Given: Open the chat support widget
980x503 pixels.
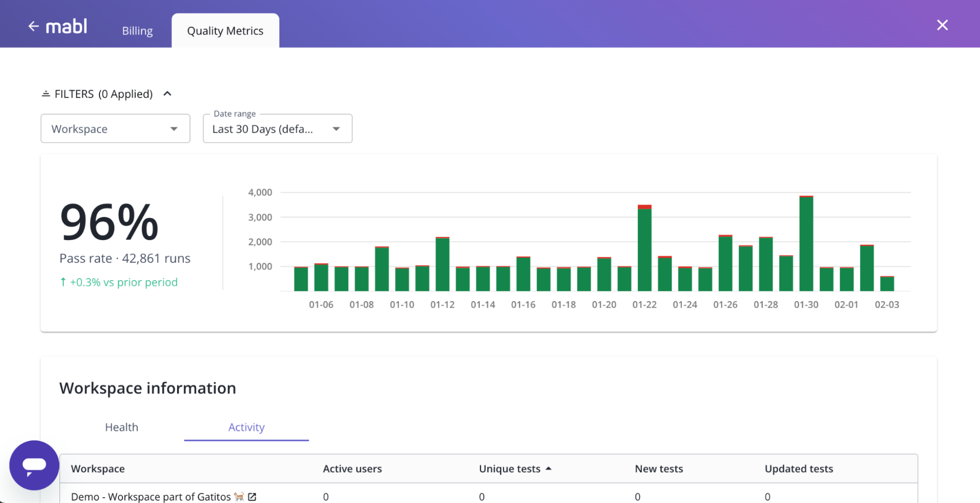Looking at the screenshot, I should pyautogui.click(x=34, y=465).
